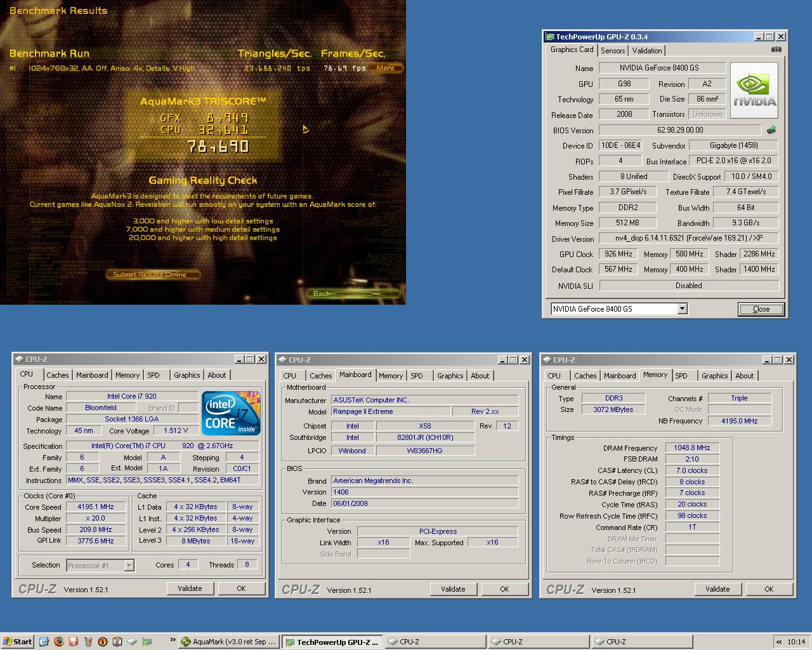Click the Channels # Triple value

click(740, 398)
